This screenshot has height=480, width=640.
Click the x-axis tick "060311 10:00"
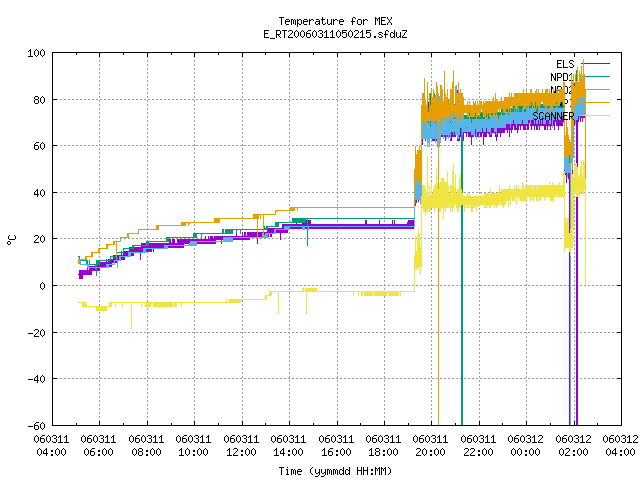[x=193, y=446]
